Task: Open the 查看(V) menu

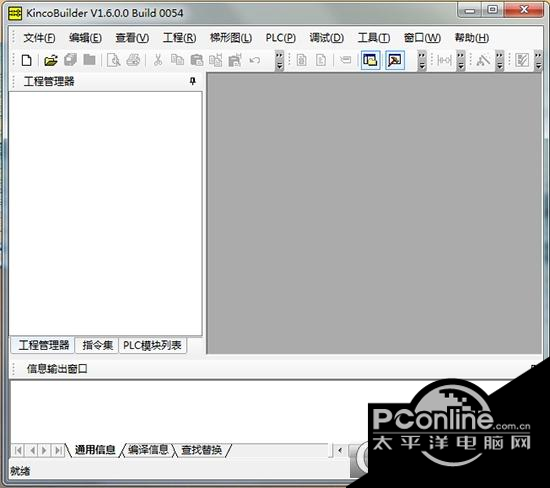Action: (132, 38)
